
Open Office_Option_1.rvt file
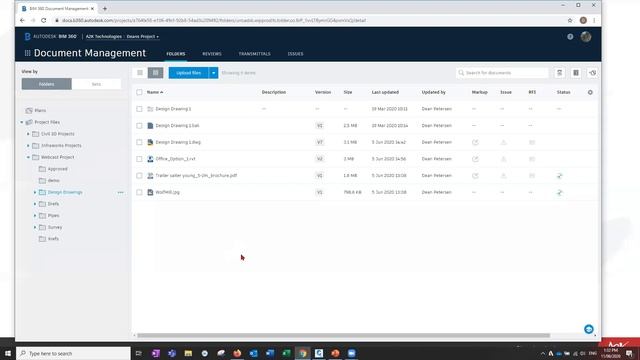(x=176, y=159)
